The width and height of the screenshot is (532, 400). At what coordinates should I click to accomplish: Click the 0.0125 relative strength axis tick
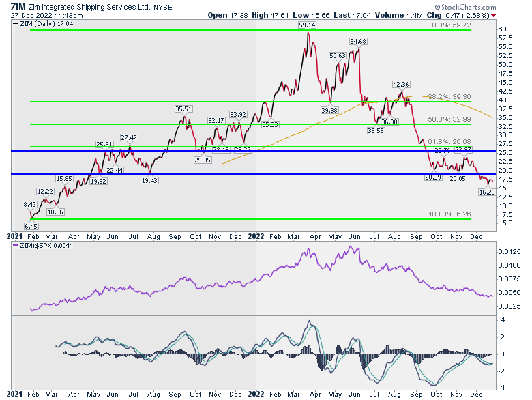[509, 252]
